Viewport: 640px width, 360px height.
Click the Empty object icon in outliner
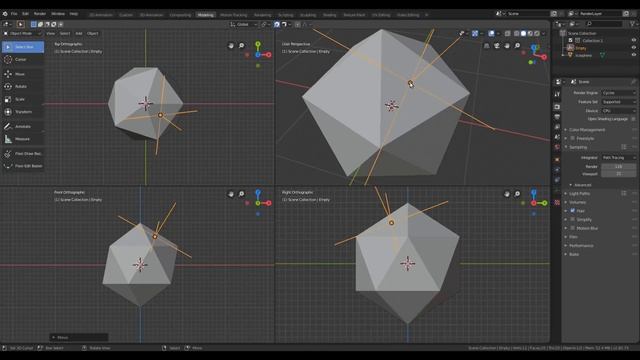pos(571,48)
